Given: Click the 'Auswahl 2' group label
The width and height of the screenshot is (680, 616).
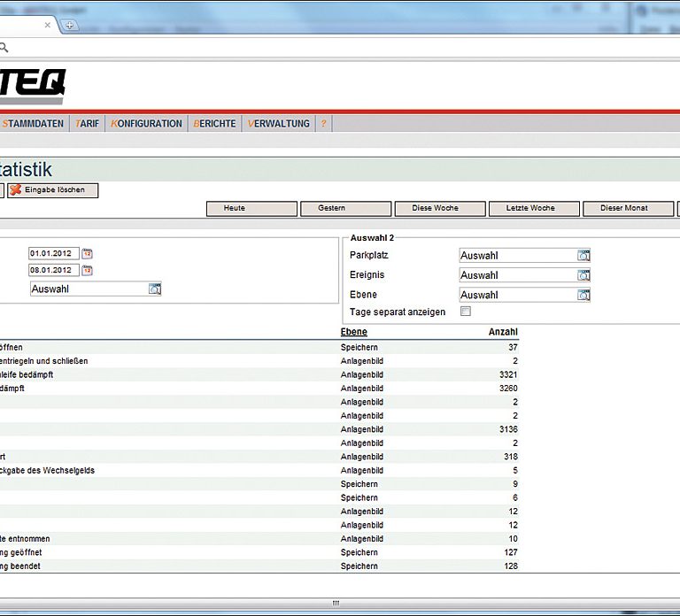Looking at the screenshot, I should (x=372, y=238).
